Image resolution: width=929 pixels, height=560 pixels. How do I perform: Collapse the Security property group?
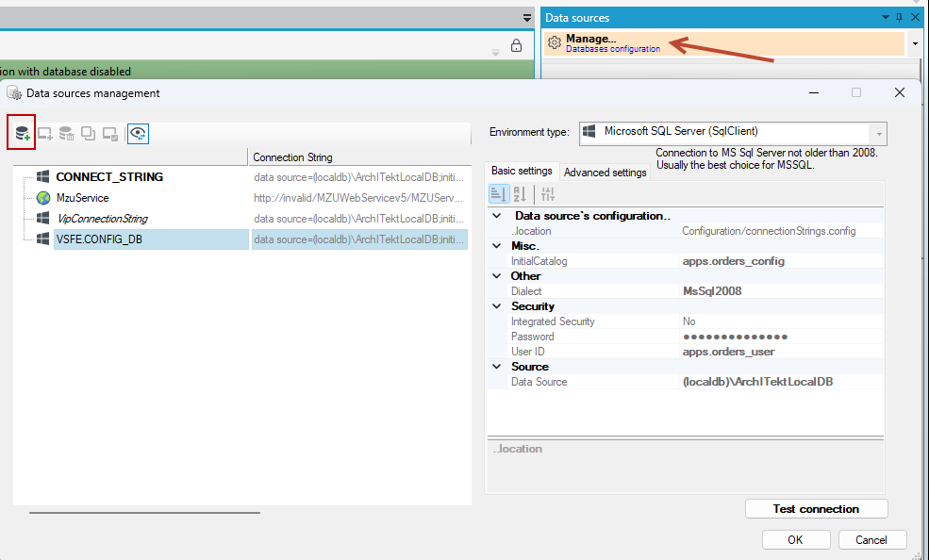click(496, 306)
